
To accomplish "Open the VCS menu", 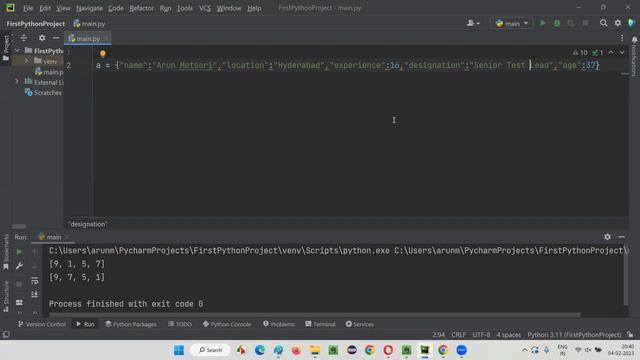I will pyautogui.click(x=205, y=8).
